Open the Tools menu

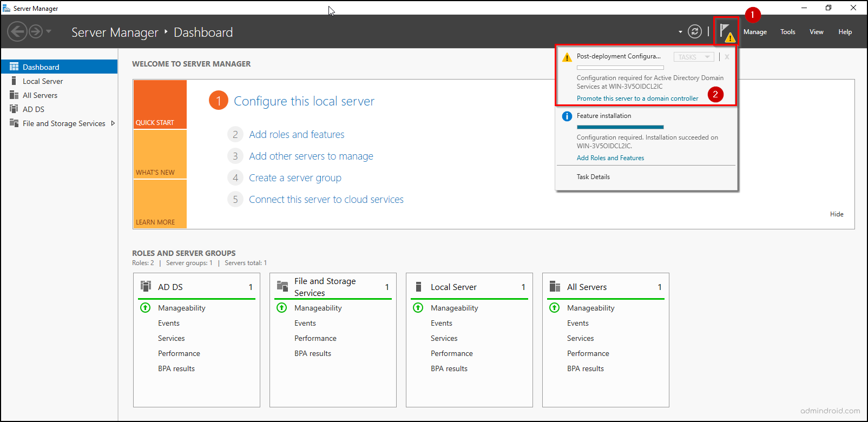787,32
